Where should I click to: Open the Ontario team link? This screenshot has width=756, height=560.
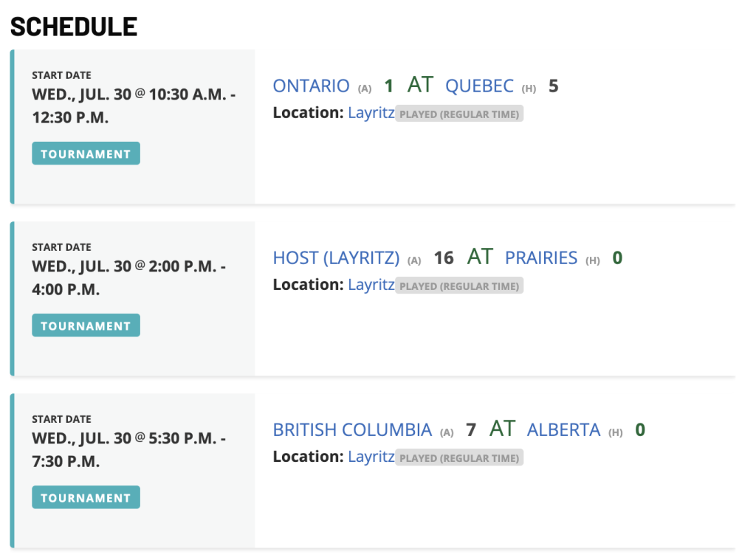(x=311, y=86)
